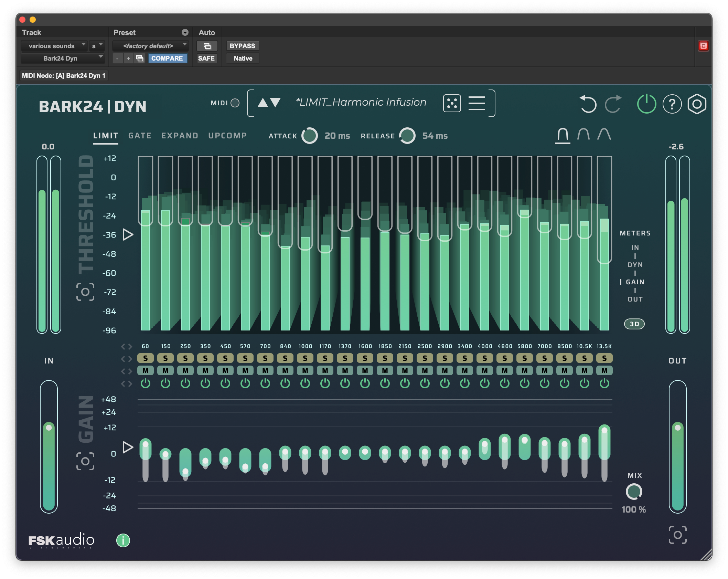
Task: Open the Bark24 Dyn plugin selector
Action: coord(63,59)
